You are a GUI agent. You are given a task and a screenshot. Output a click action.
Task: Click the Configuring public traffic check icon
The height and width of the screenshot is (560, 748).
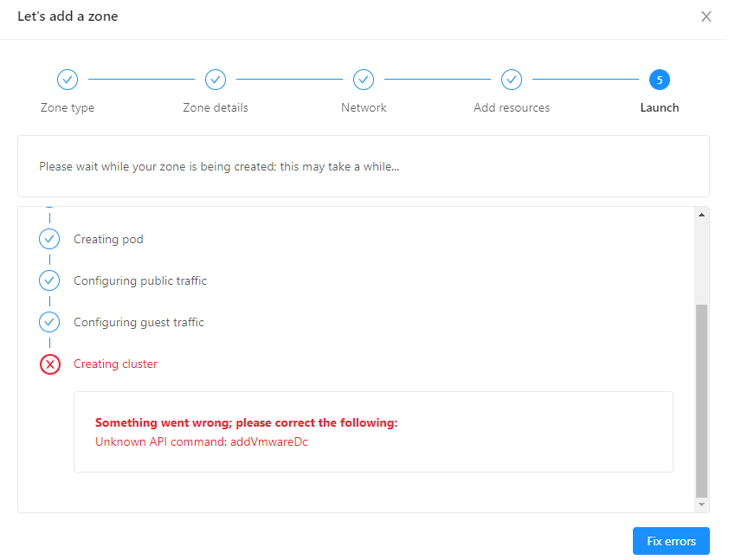point(49,280)
